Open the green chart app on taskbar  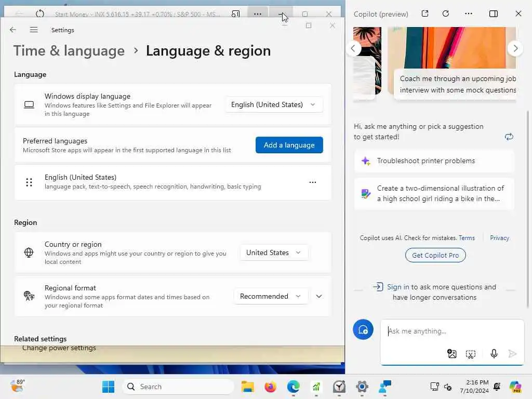tap(316, 387)
